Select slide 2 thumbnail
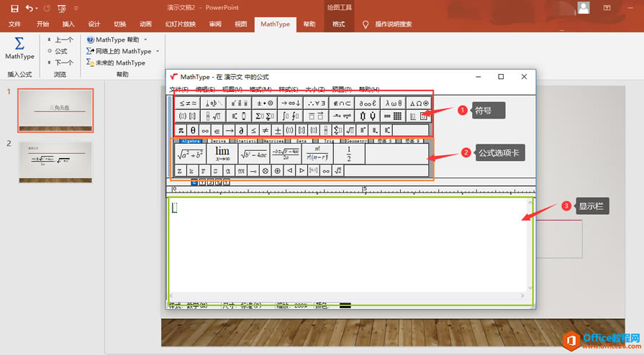Screen dimensions: 644x355 pos(55,162)
